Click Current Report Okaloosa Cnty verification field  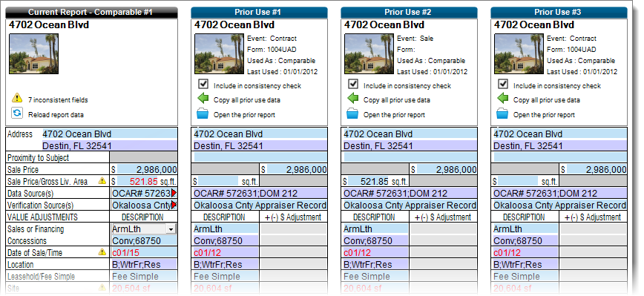coord(141,205)
